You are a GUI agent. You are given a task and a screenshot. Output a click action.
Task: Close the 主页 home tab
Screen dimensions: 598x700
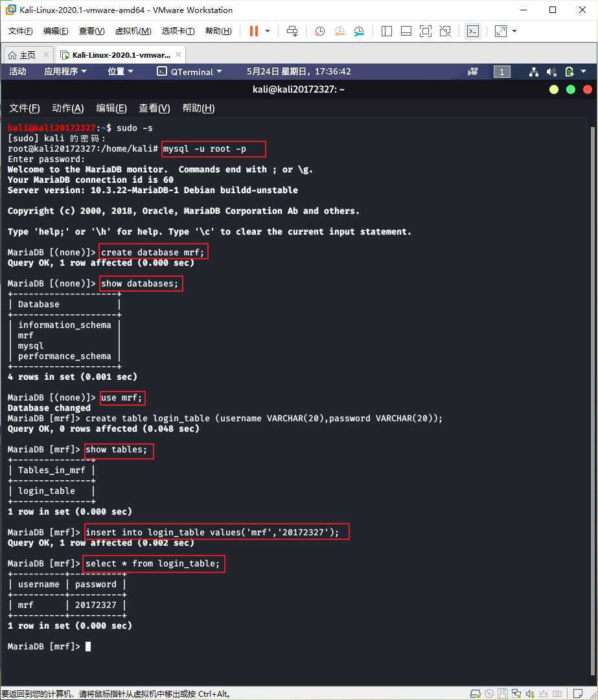point(45,54)
